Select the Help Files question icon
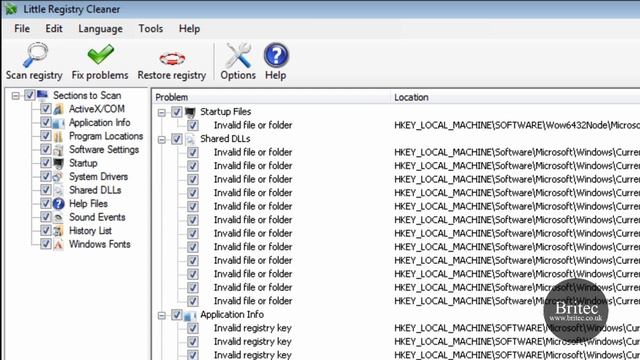The height and width of the screenshot is (360, 640). pos(59,204)
